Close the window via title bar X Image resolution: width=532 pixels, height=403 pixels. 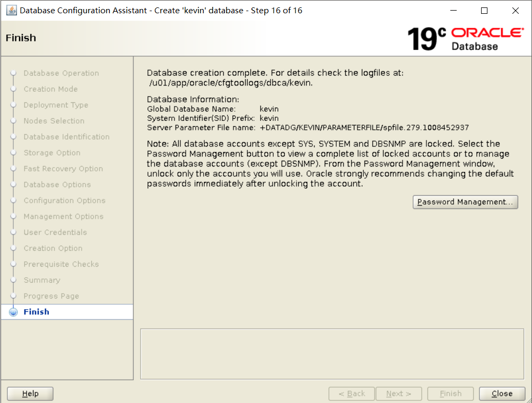click(516, 11)
